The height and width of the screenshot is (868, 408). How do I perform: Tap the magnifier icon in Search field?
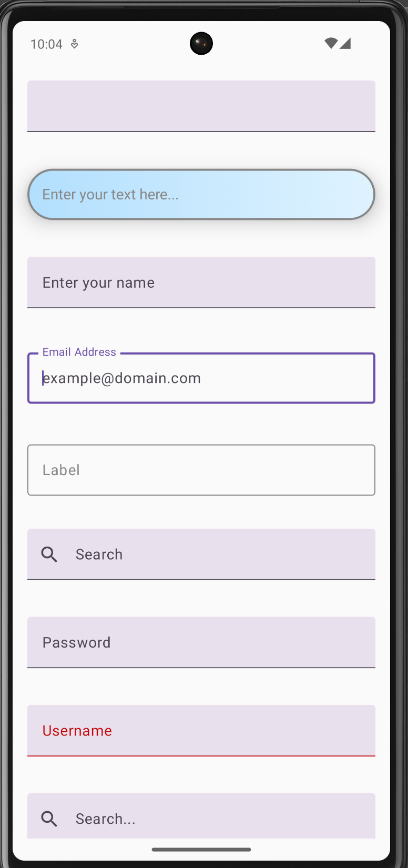pos(49,554)
